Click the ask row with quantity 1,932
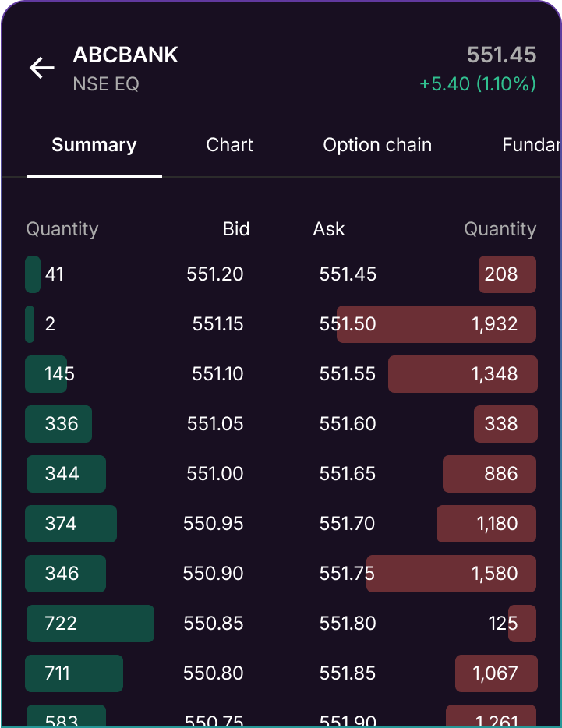The image size is (562, 728). 436,324
